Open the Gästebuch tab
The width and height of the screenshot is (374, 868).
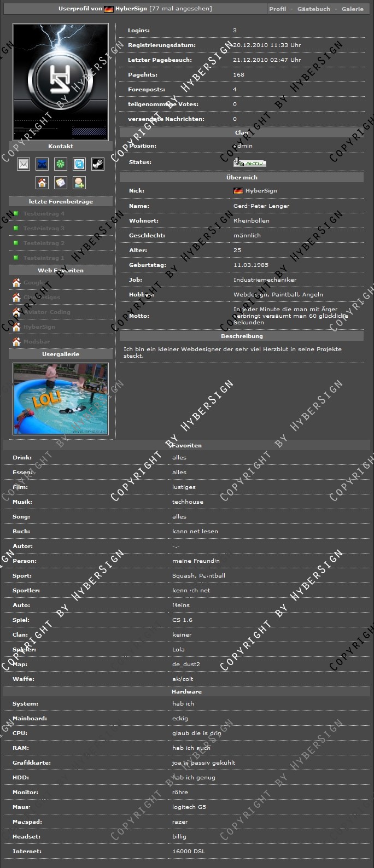click(x=313, y=9)
